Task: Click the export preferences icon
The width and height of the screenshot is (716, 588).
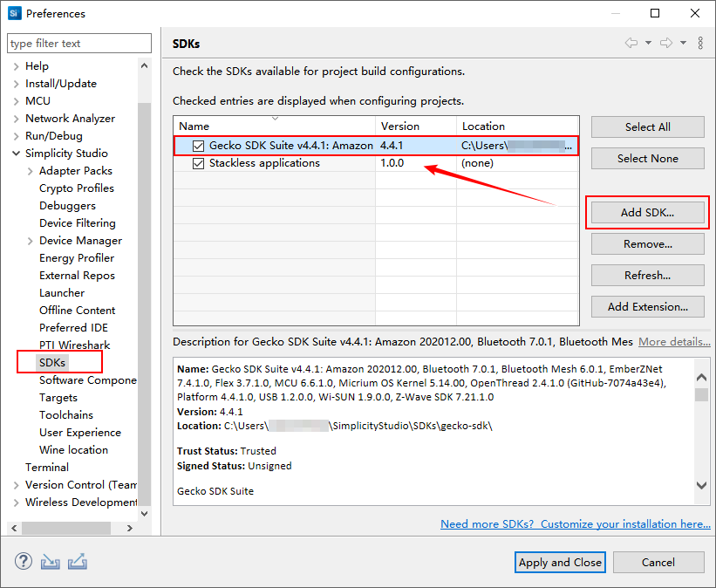Action: 78,562
